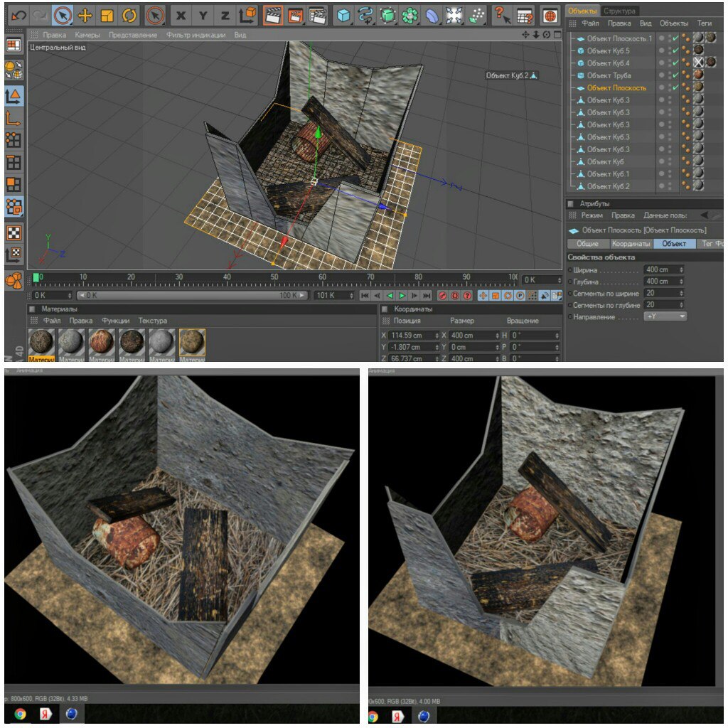Viewport: 728px width, 728px height.
Task: Open the Режим menu in Attributes
Action: [591, 215]
